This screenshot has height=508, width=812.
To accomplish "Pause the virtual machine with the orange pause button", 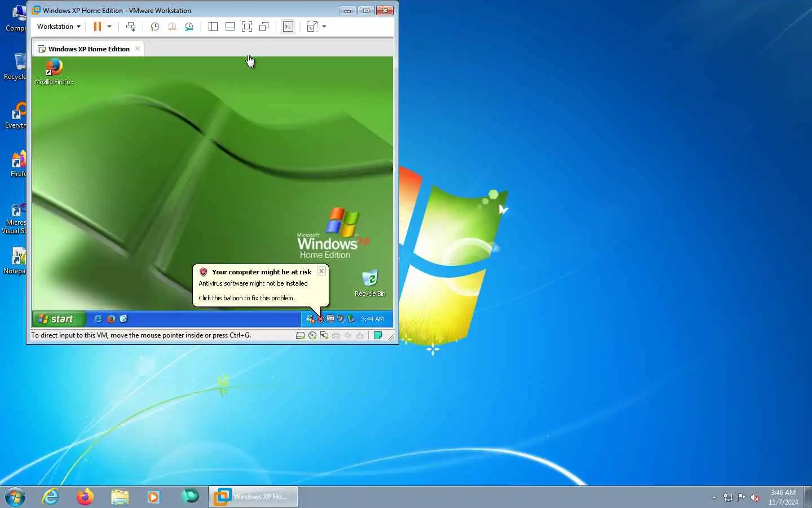I will (x=98, y=27).
